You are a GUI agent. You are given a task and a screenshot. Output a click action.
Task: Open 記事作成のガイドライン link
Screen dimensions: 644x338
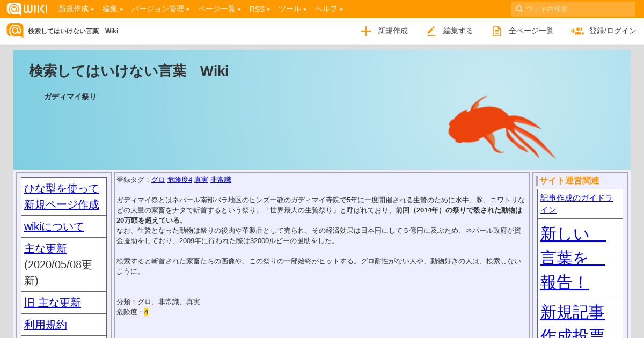coord(576,204)
